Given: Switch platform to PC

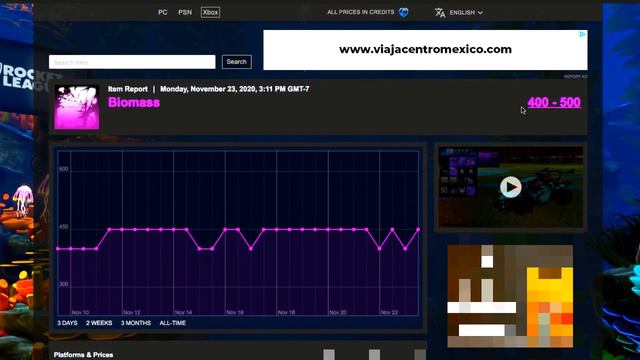Looking at the screenshot, I should [x=162, y=12].
